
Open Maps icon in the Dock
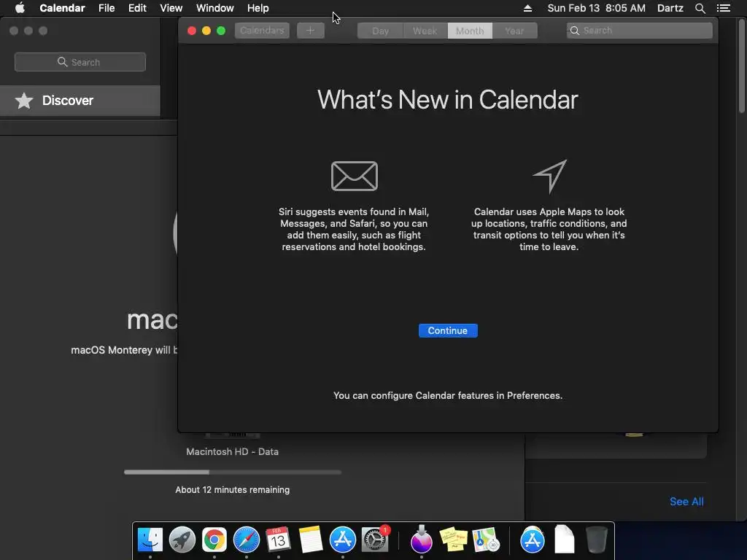pos(485,540)
